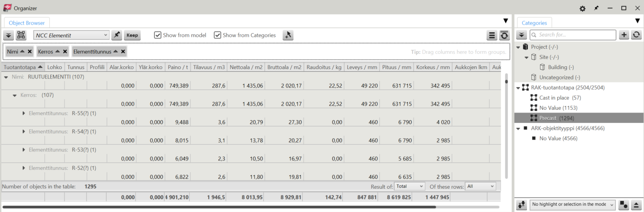Toggle sort direction on the Nimi group chip
This screenshot has height=212, width=644.
pos(22,52)
